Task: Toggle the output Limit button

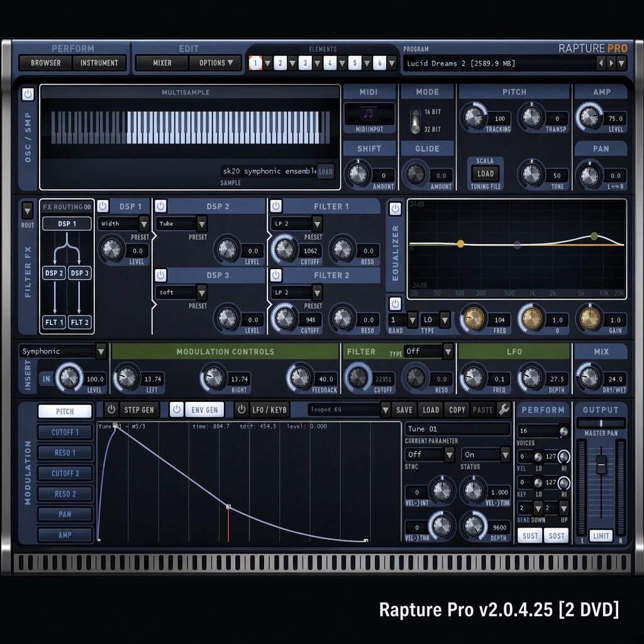Action: pyautogui.click(x=601, y=536)
